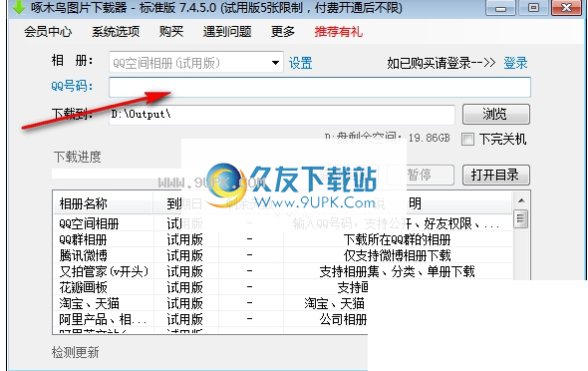Click the blue QQ号码 label link
588x371 pixels.
coord(72,86)
